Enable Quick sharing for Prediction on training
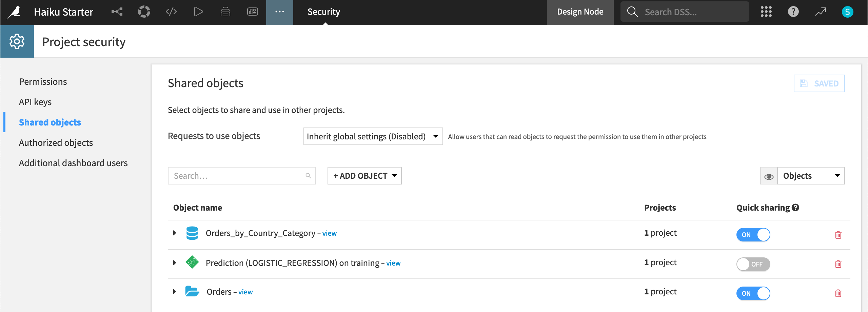The width and height of the screenshot is (868, 312). [x=753, y=264]
